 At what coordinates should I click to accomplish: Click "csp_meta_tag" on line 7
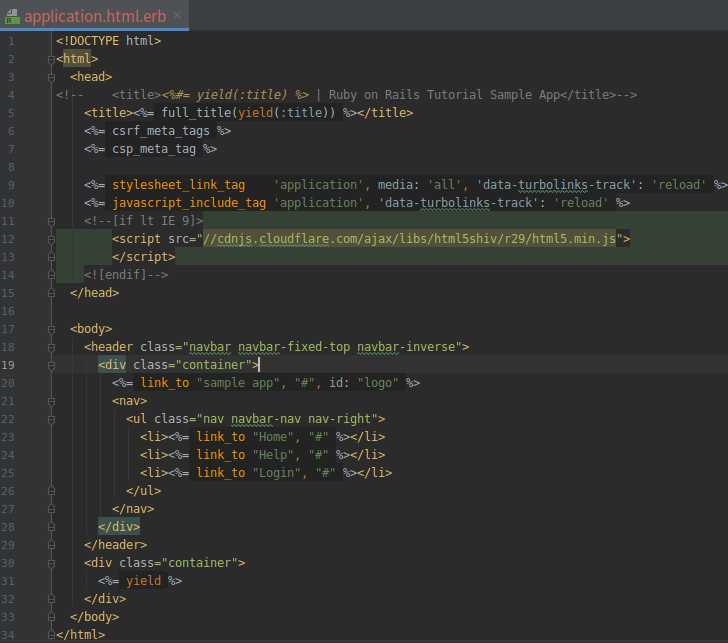click(x=154, y=149)
